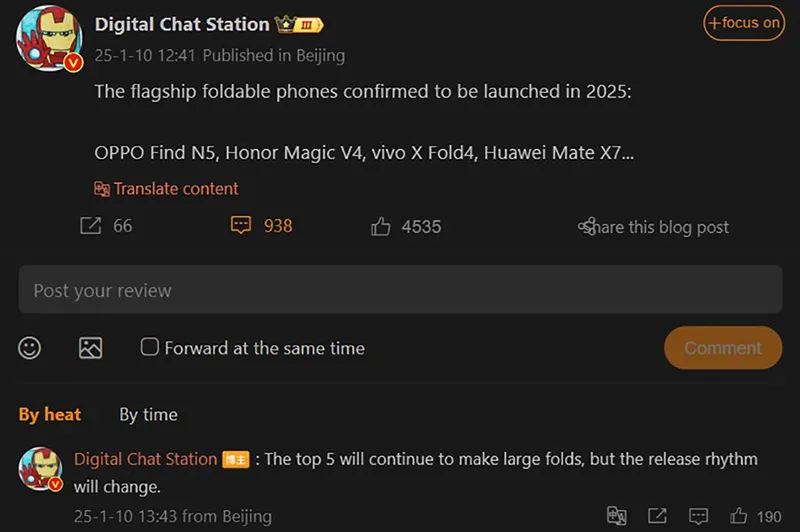Viewport: 800px width, 532px height.
Task: Switch to By time sorting tab
Action: 148,414
